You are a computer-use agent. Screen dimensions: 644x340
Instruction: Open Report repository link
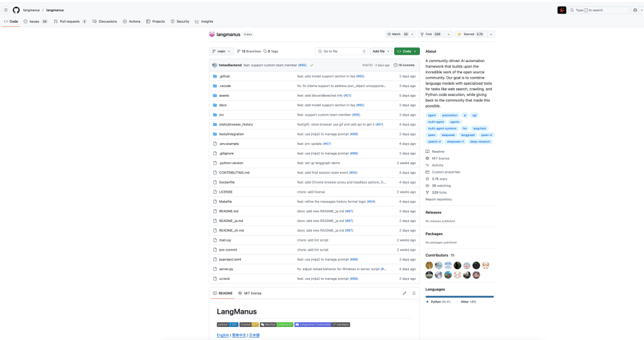point(439,200)
